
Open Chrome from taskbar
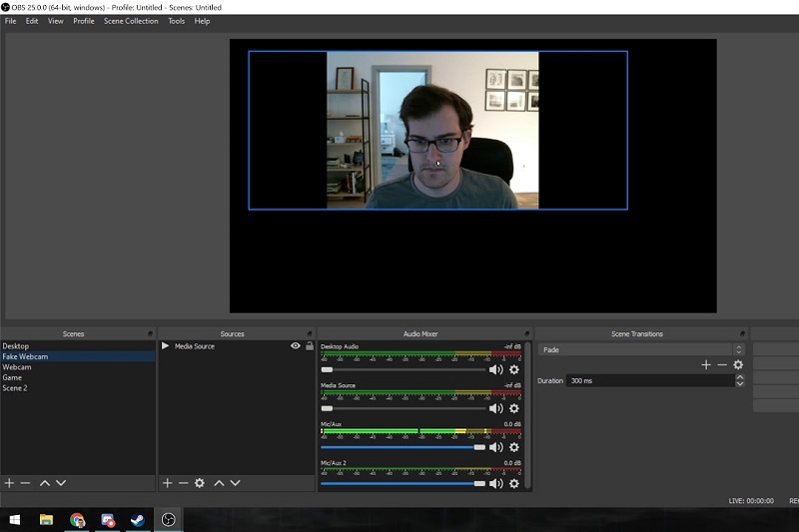tap(77, 520)
